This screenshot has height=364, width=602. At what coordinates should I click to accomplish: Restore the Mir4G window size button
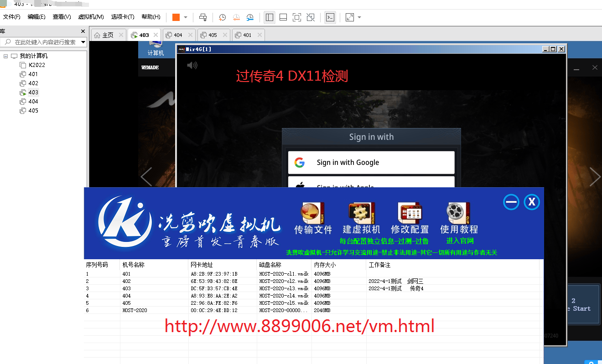point(553,49)
